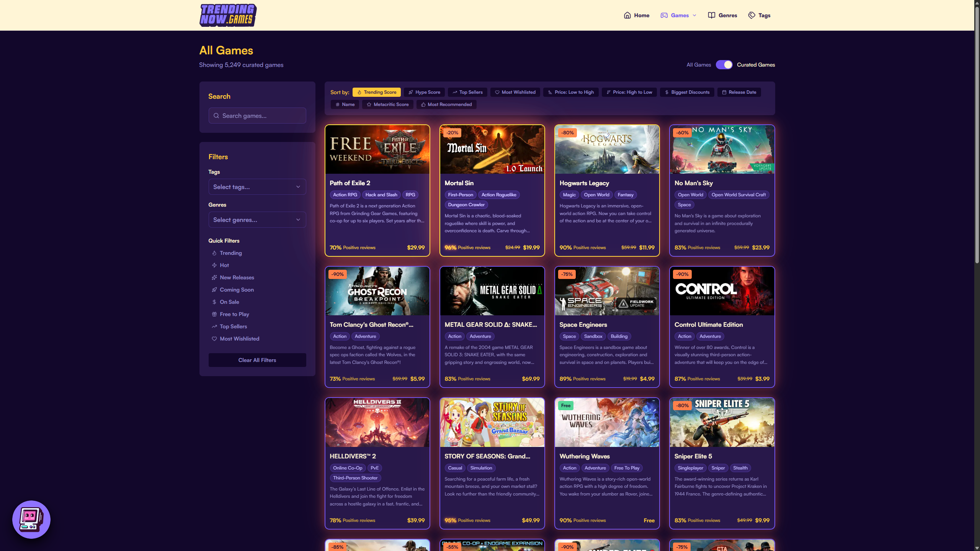Click the Magic tag on Hogwarts Legacy
This screenshot has width=980, height=551.
point(569,195)
